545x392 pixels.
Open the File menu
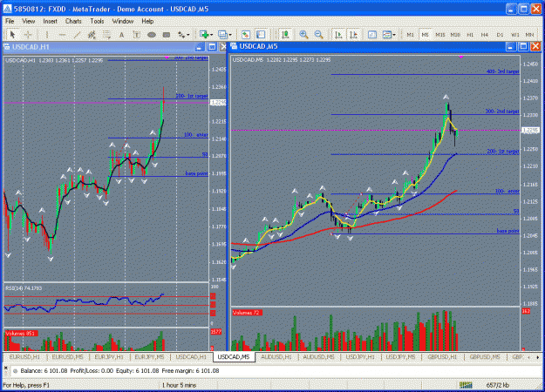(10, 21)
